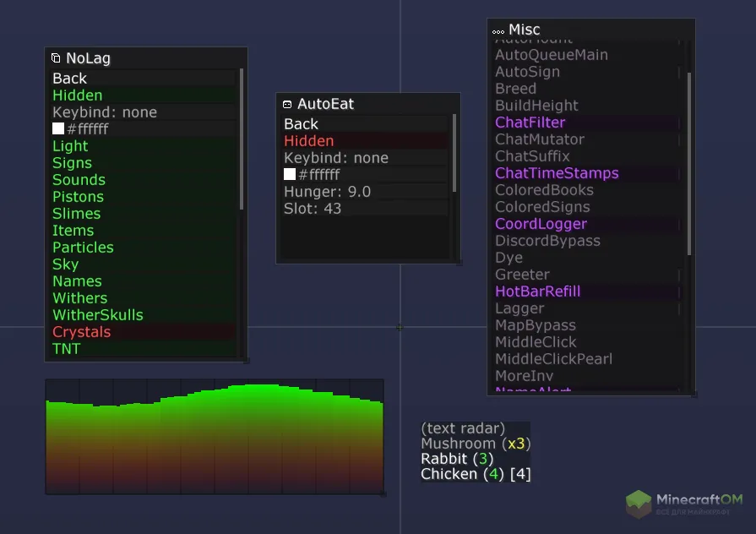This screenshot has width=756, height=534.
Task: Expand Lagger settings via right-edge marker
Action: tap(679, 309)
